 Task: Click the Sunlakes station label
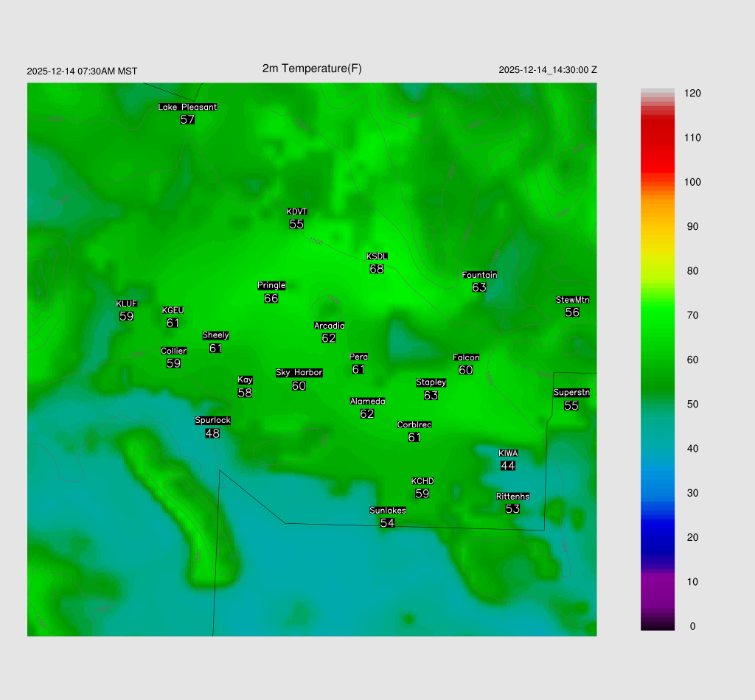click(x=387, y=510)
